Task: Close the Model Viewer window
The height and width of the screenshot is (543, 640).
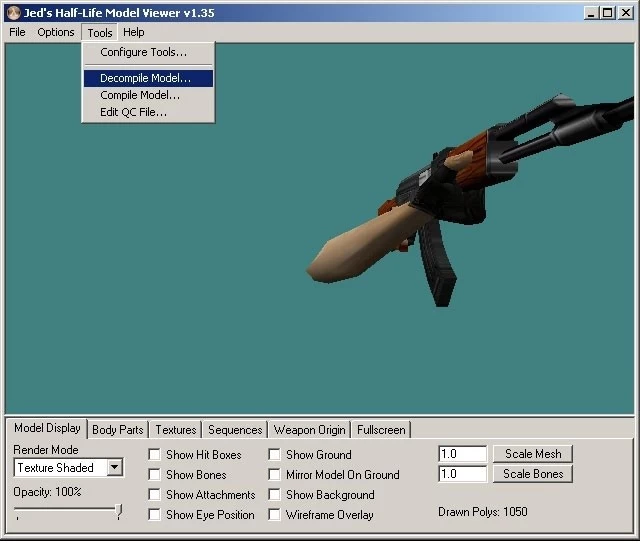Action: coord(625,13)
